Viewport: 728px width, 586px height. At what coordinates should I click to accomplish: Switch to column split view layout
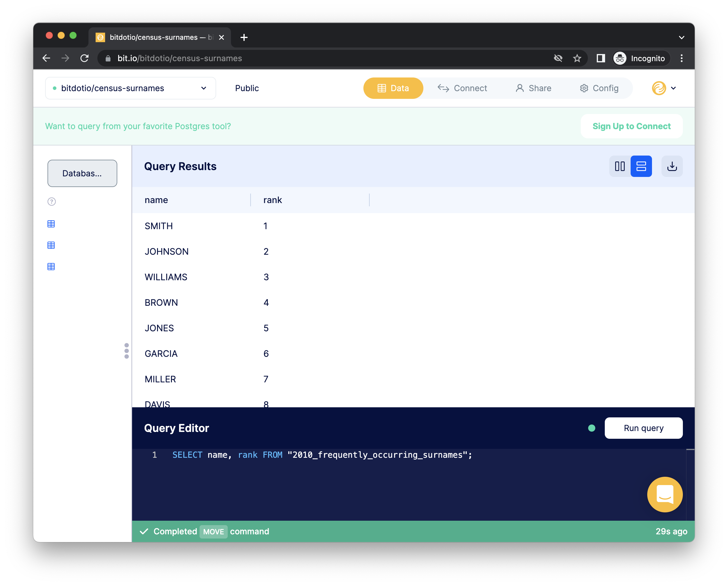[620, 166]
